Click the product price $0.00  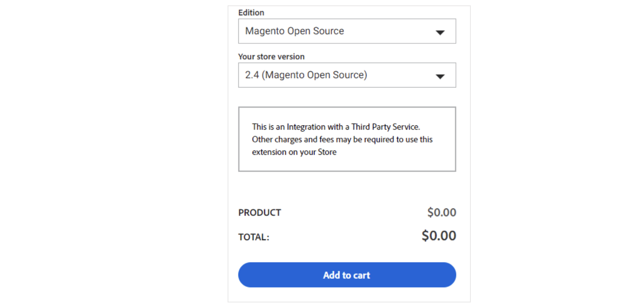pos(442,212)
